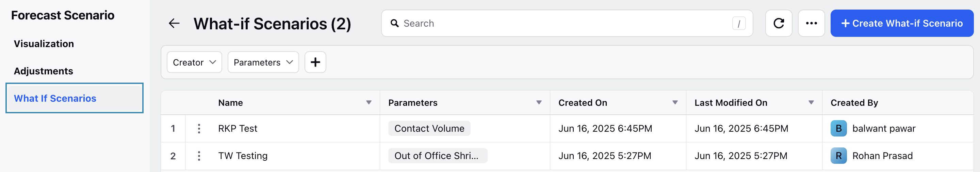Screen dimensions: 980x172
Task: Open row actions for TW Testing
Action: pos(199,156)
